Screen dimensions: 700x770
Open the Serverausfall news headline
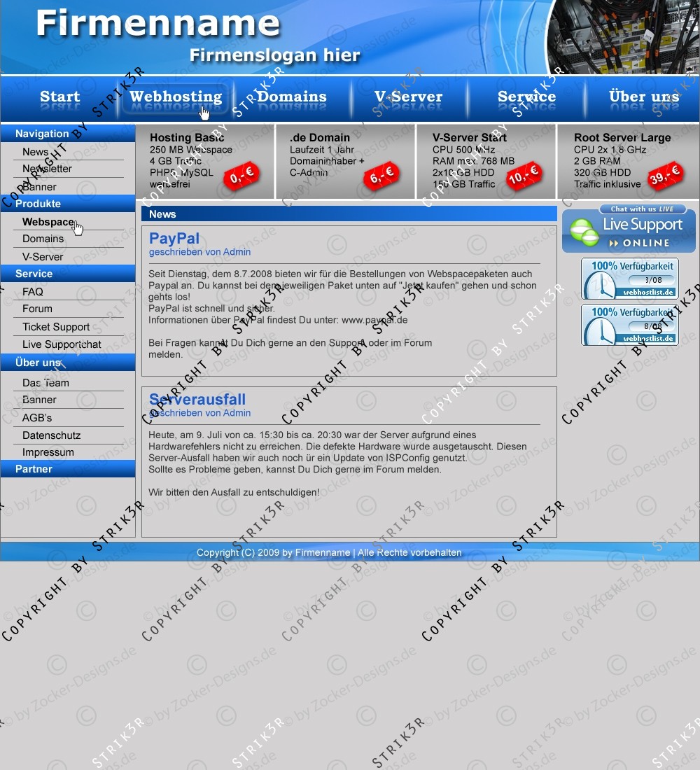click(197, 399)
